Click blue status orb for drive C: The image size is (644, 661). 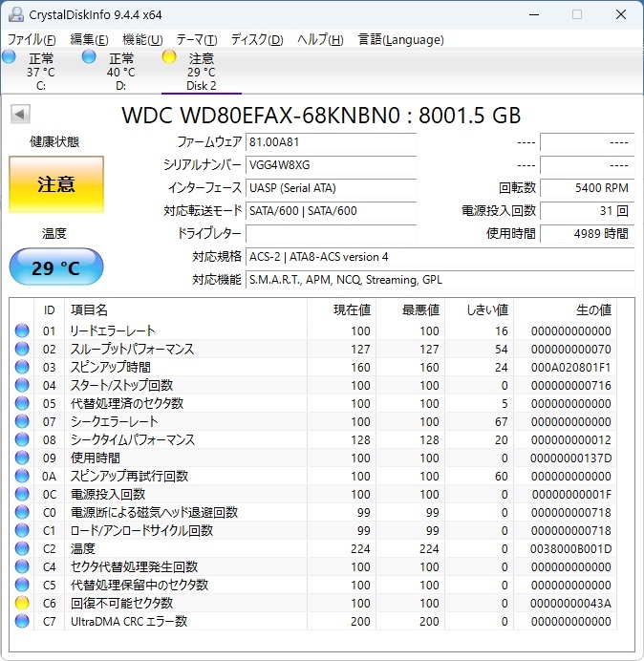(9, 57)
